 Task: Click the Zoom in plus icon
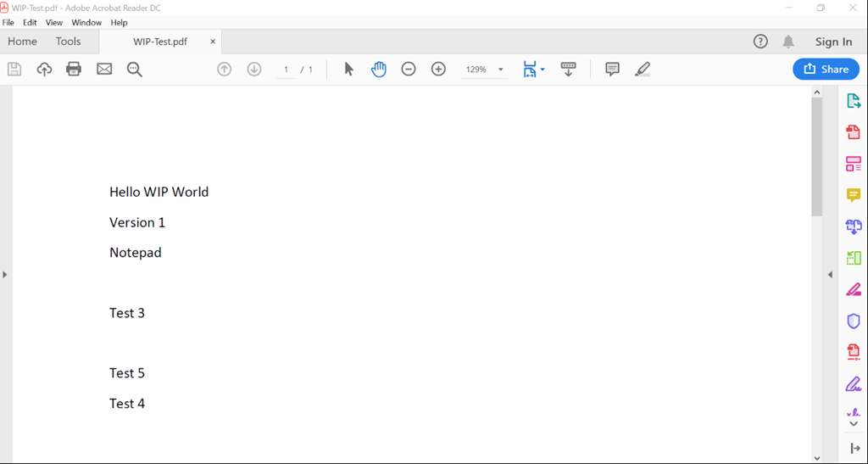[438, 70]
